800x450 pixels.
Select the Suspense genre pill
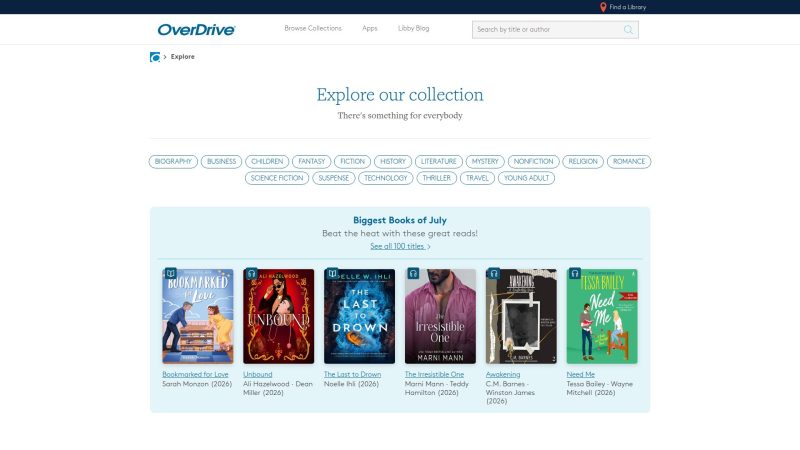[334, 178]
